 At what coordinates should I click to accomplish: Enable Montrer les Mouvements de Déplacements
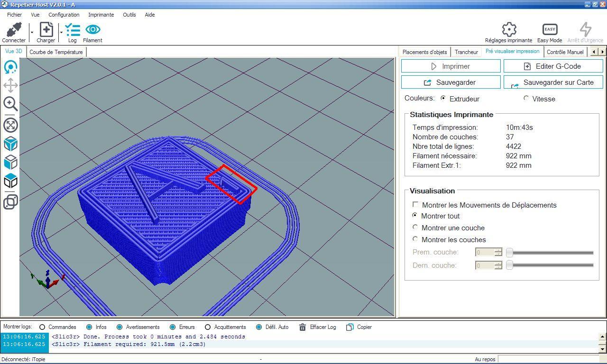coord(415,205)
